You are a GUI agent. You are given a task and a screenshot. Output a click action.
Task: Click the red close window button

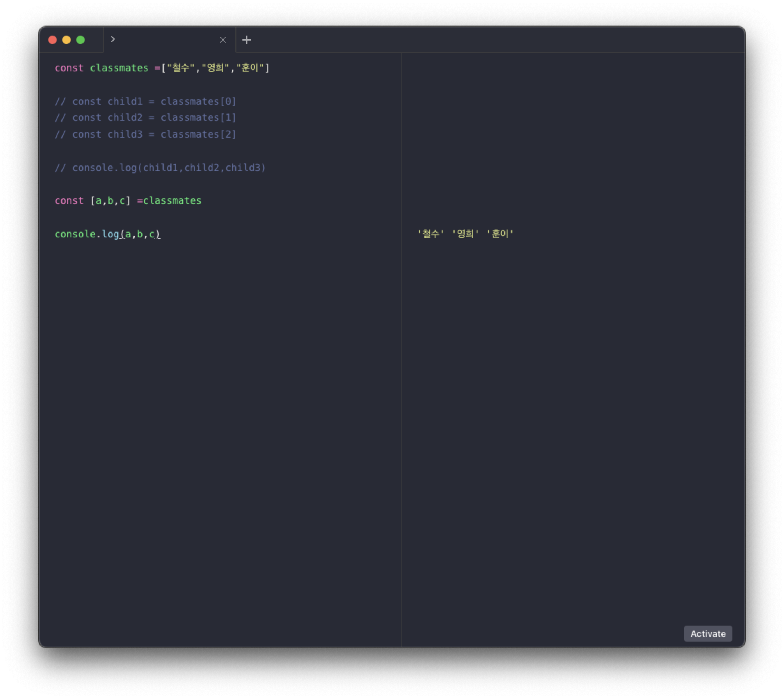coord(53,40)
